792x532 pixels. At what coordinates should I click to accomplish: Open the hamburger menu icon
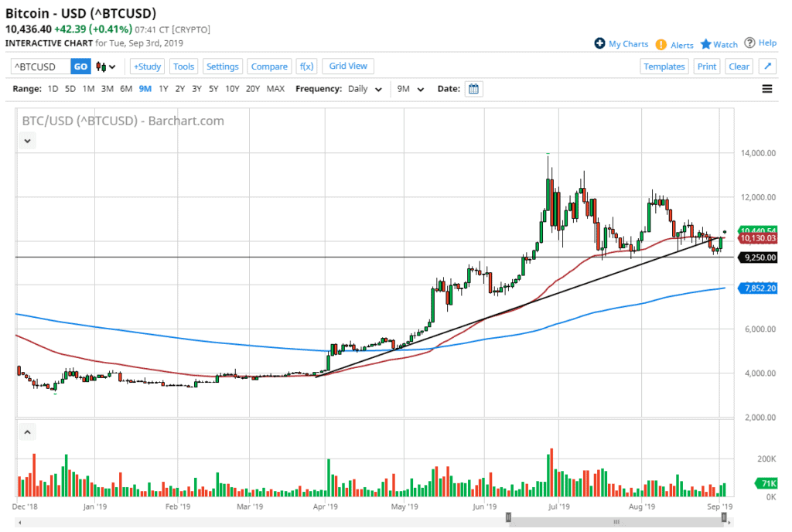767,89
